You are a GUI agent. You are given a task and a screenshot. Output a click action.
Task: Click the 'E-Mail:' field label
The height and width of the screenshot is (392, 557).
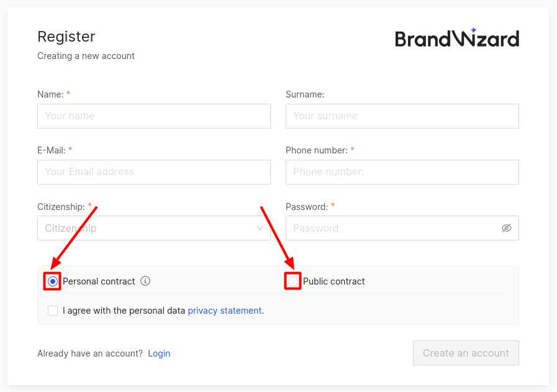[x=52, y=150]
